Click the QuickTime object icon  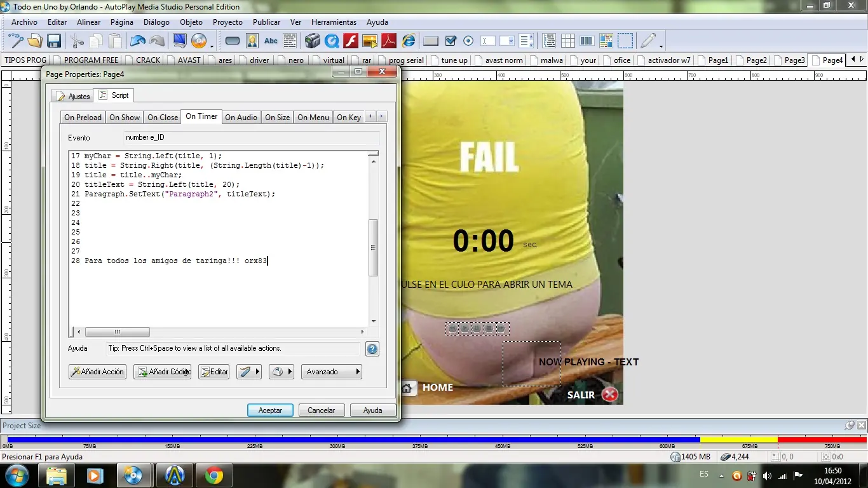click(x=332, y=41)
